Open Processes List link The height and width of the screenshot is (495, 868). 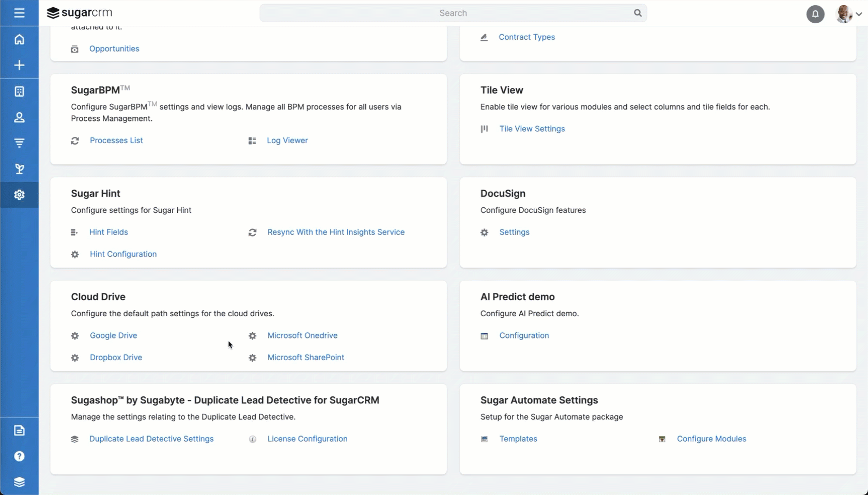coord(116,141)
